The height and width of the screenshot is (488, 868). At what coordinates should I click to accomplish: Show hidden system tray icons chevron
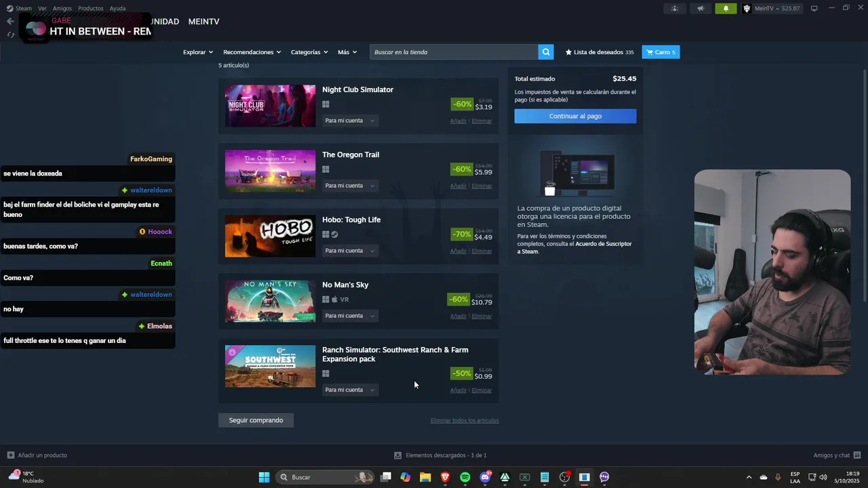pos(749,477)
